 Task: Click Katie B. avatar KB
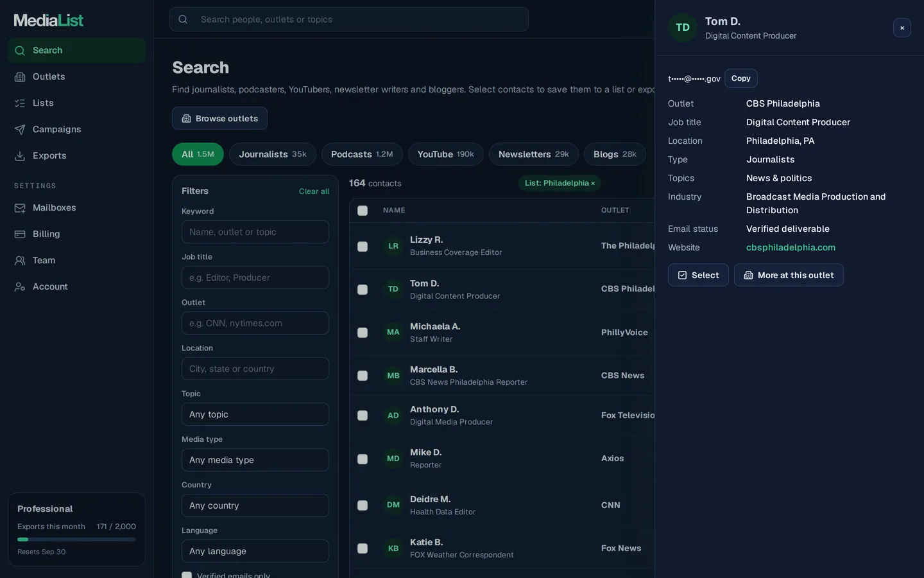tap(393, 548)
